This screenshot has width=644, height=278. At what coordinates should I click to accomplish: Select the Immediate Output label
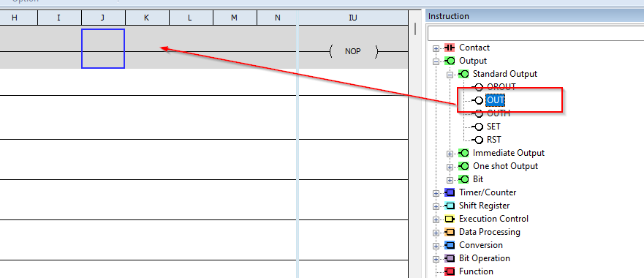[x=509, y=153]
